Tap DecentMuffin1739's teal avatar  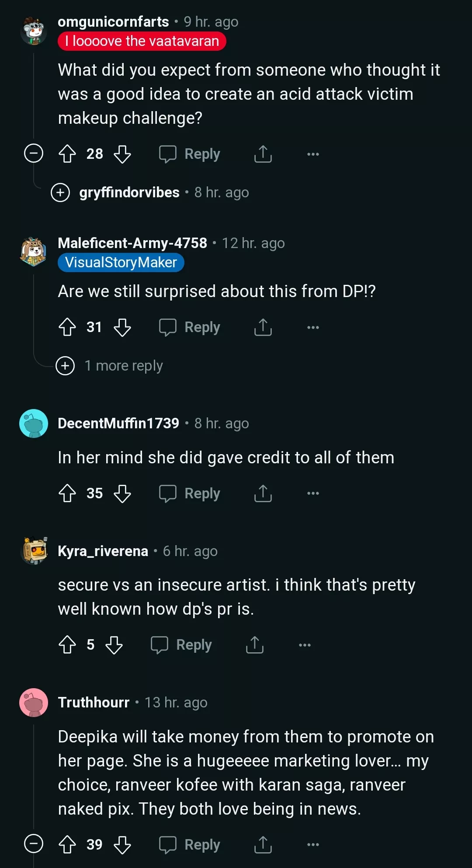point(34,423)
